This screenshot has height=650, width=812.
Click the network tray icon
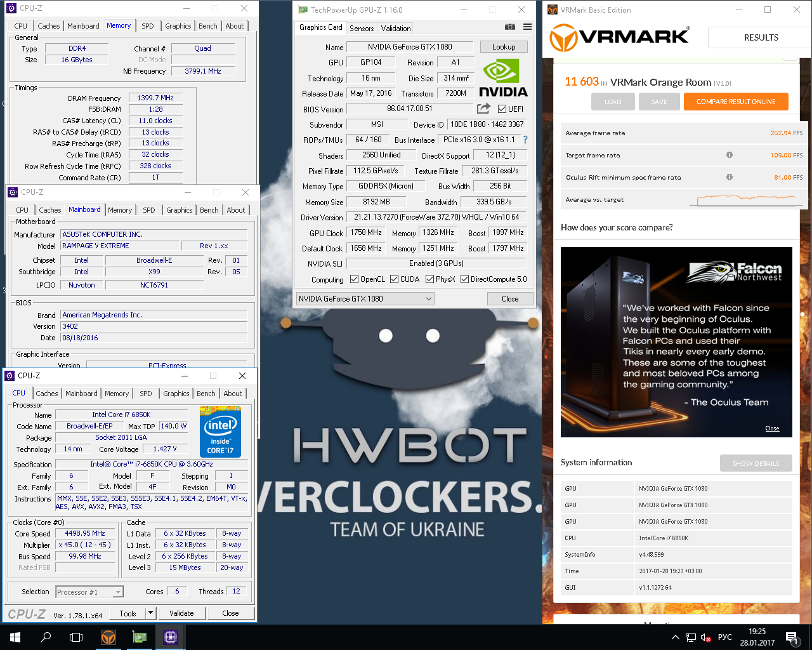tap(690, 637)
